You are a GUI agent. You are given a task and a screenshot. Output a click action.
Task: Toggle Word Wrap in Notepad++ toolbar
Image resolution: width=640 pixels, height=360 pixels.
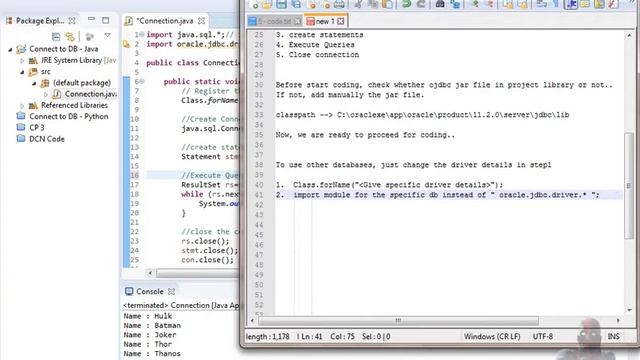[x=542, y=4]
